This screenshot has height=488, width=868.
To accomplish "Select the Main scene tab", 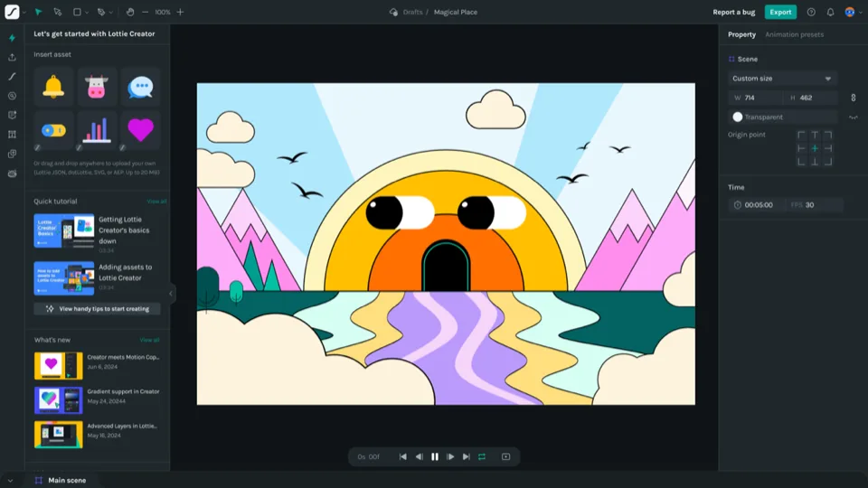I will (x=61, y=480).
